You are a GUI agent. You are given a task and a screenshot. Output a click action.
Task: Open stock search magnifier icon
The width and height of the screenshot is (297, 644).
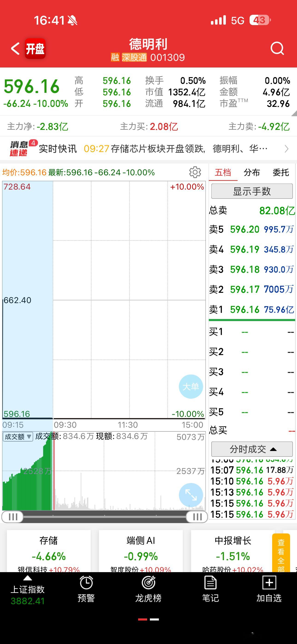pos(277,48)
